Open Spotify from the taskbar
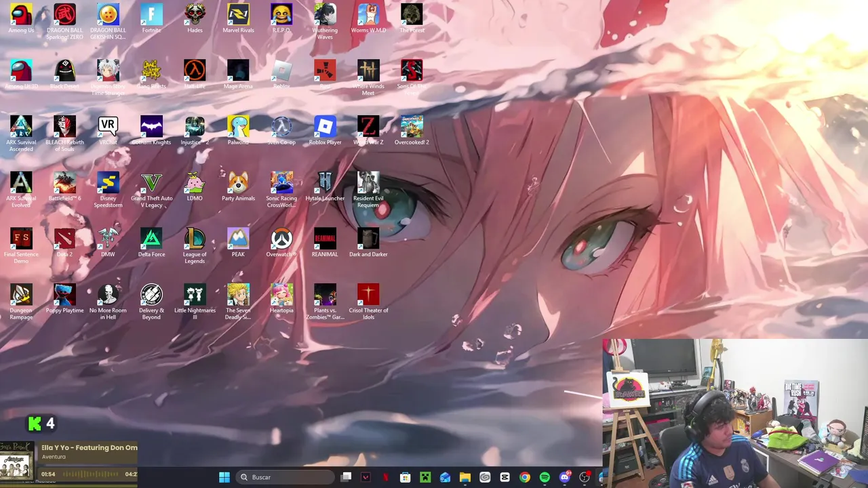868x488 pixels. coord(545,477)
